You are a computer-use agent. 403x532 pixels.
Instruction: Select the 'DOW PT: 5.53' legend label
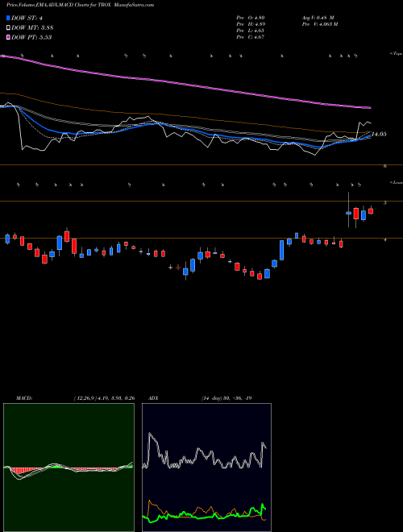(31, 37)
